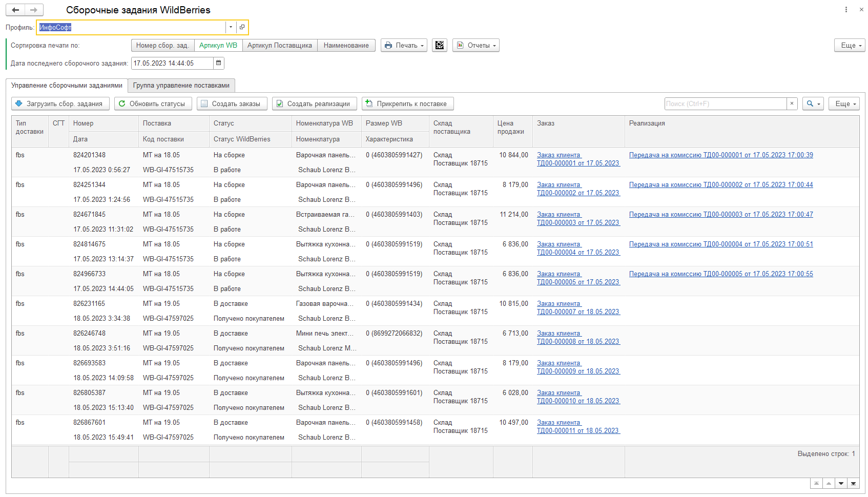Click the Реализация column header
868x497 pixels.
click(x=742, y=132)
